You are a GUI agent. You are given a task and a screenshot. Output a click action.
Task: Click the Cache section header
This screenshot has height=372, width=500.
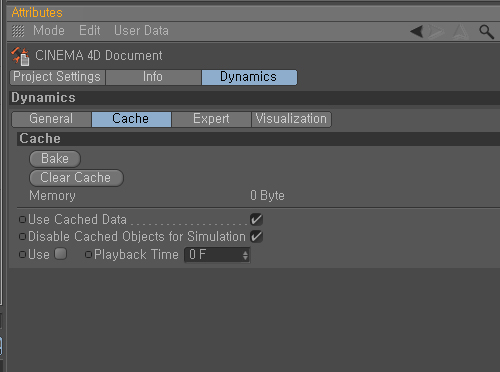click(259, 139)
